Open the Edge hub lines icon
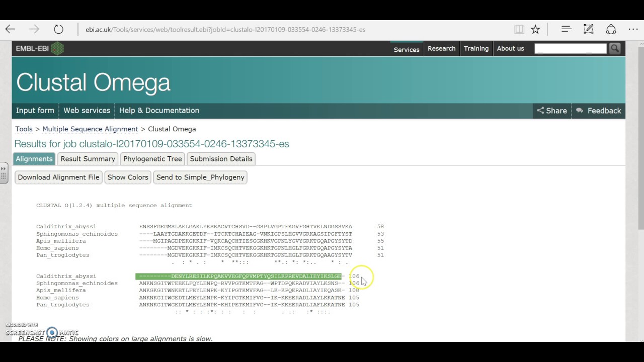 point(567,29)
